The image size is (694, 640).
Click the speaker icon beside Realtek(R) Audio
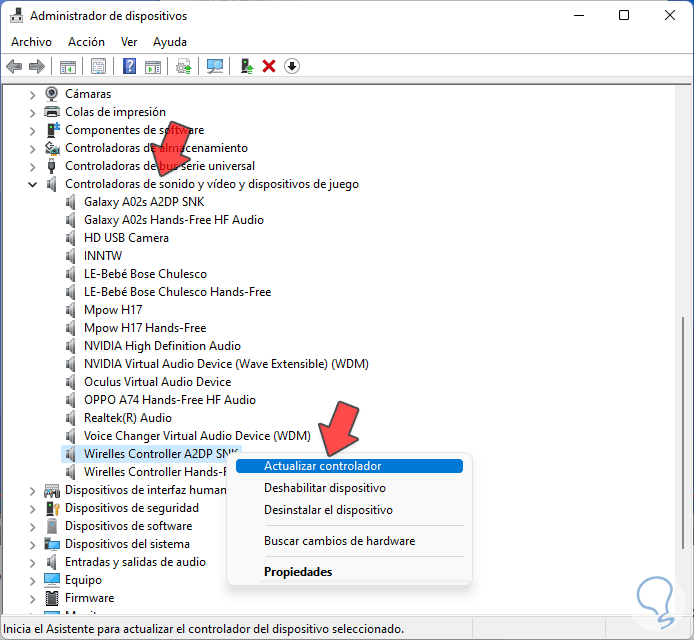pos(71,418)
